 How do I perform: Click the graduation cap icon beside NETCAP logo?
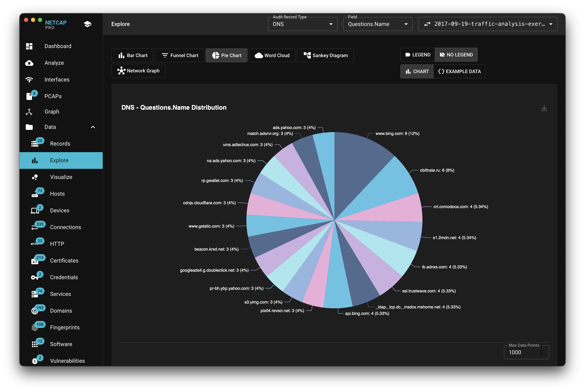[x=88, y=24]
